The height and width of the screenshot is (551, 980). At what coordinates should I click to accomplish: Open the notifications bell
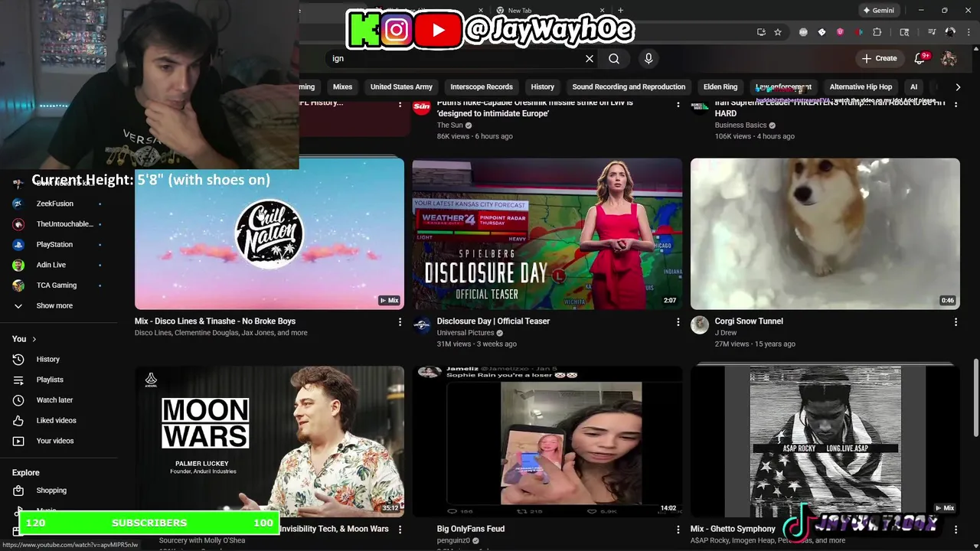921,58
